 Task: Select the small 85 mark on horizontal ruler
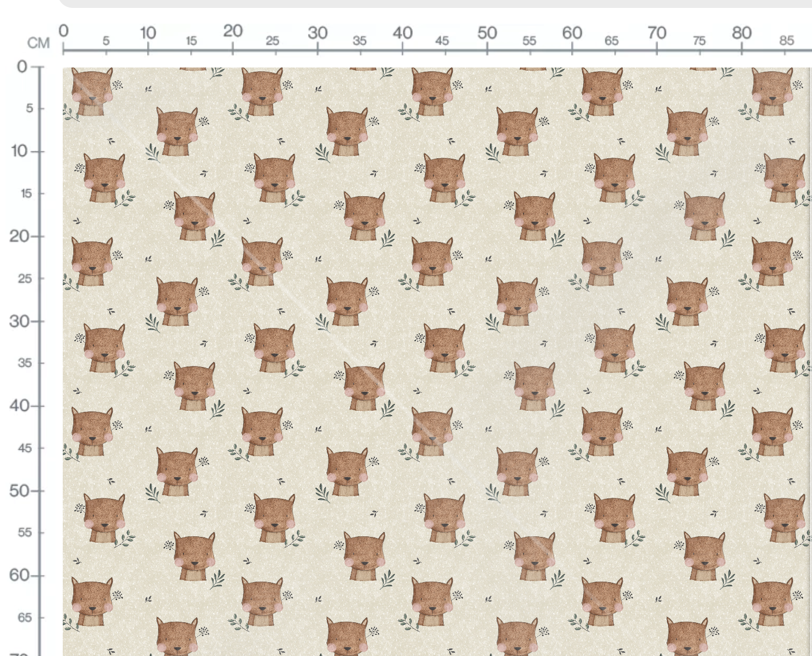[x=787, y=40]
